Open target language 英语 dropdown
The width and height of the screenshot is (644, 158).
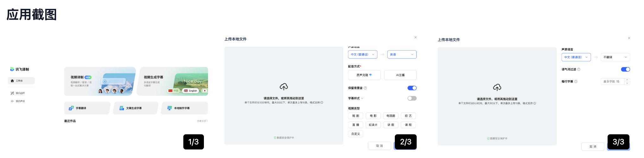point(402,55)
